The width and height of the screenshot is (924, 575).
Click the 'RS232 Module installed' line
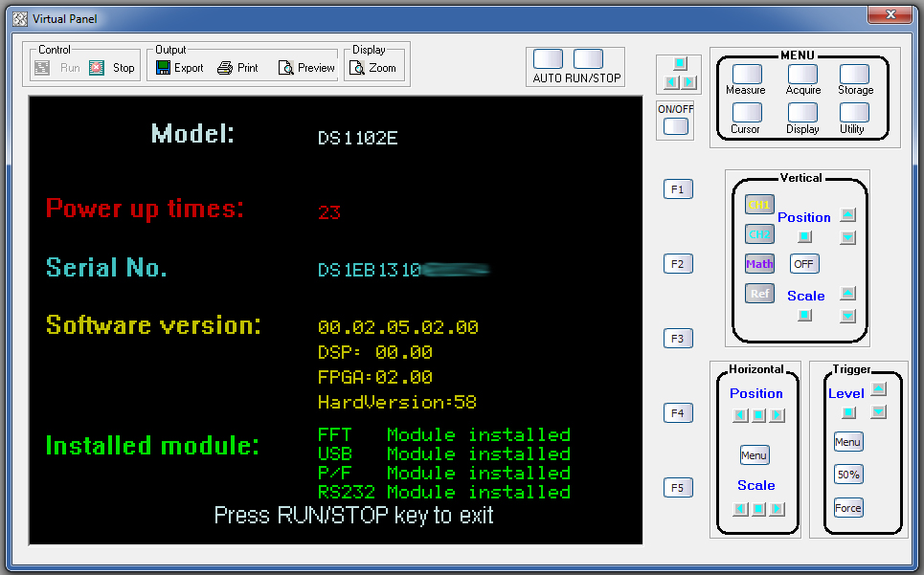[444, 492]
